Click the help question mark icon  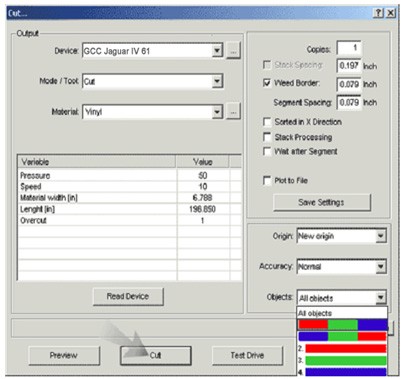pos(378,13)
